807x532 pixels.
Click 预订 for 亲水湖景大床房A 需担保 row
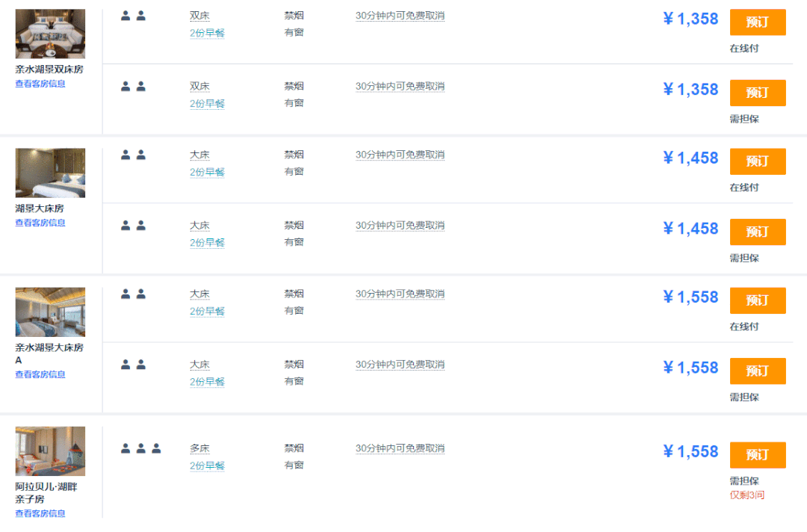757,371
